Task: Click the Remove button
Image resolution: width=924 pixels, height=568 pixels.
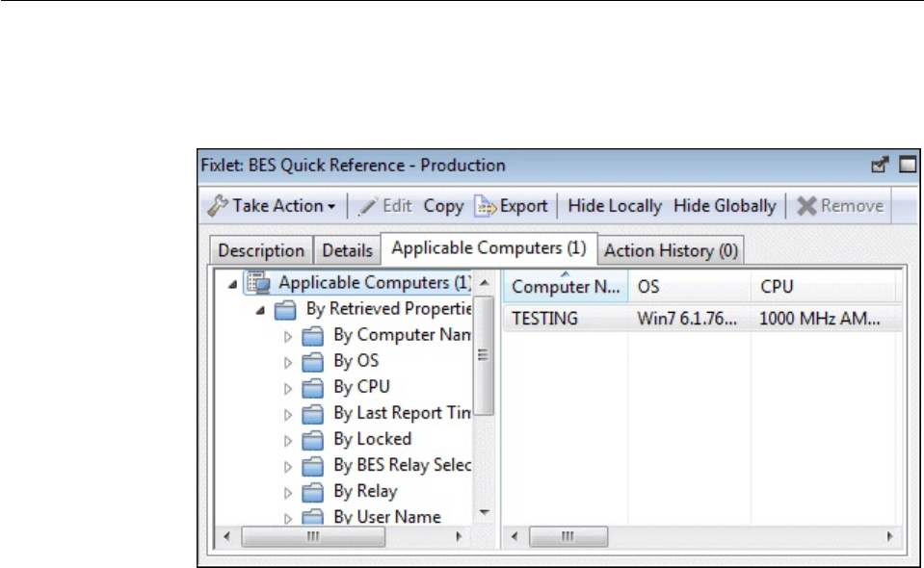Action: click(x=840, y=206)
